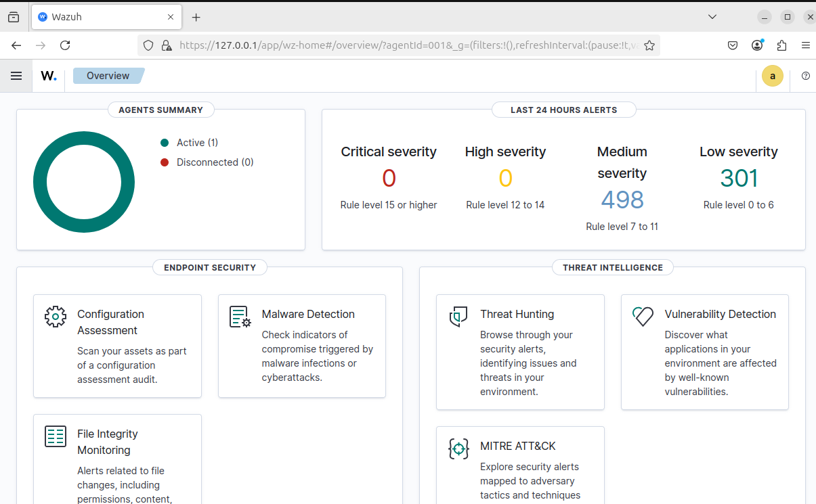Open the help icon in header

[x=805, y=76]
